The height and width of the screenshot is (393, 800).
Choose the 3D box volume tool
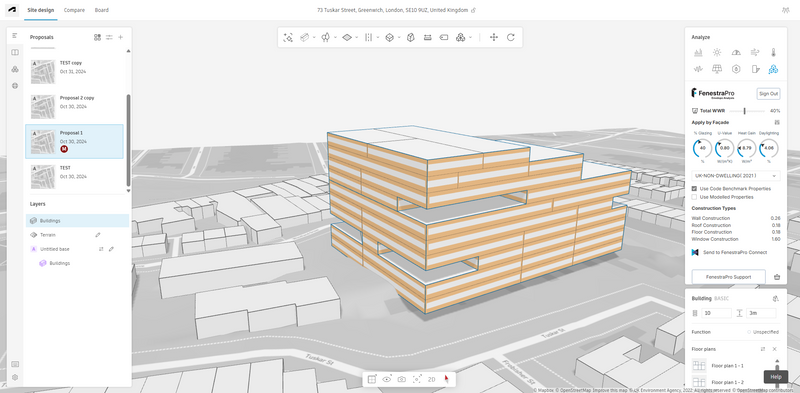[389, 37]
